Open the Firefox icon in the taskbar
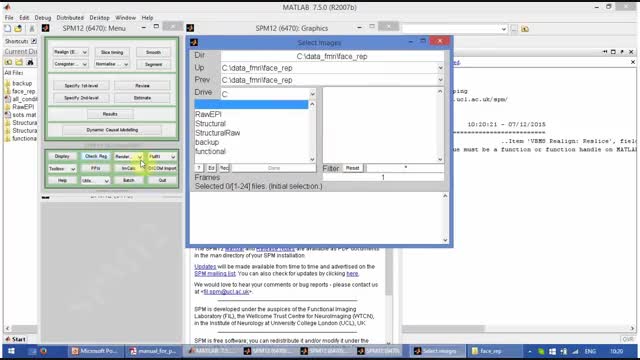 coord(43,351)
